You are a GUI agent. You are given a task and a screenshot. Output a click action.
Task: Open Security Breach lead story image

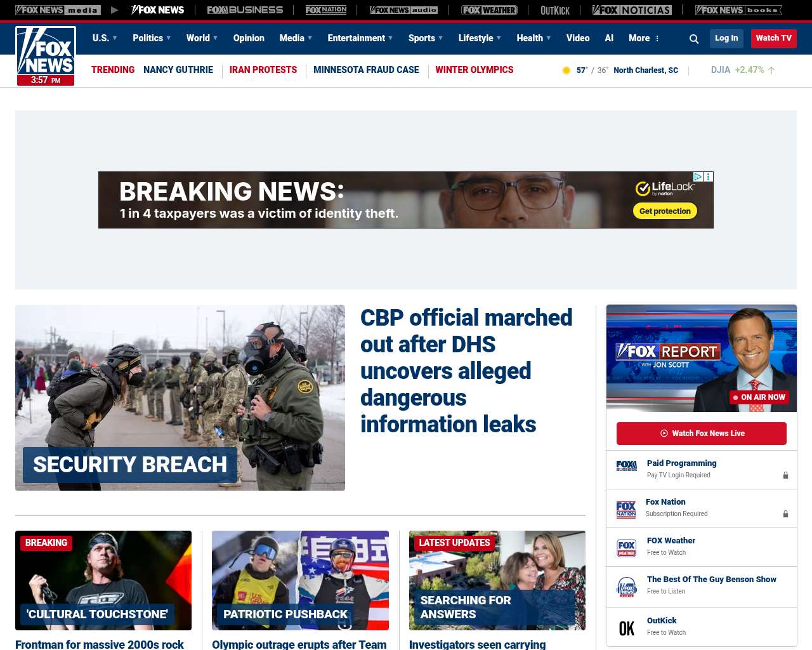click(180, 397)
